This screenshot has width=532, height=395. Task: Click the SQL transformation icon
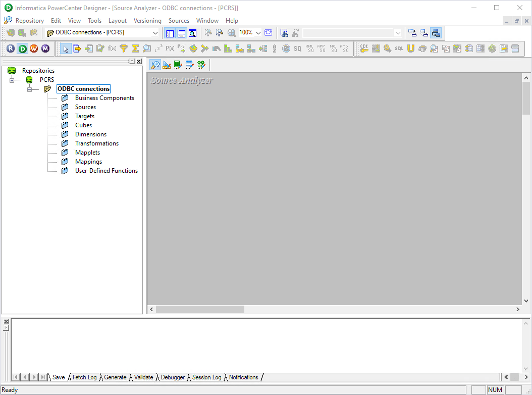coord(399,48)
